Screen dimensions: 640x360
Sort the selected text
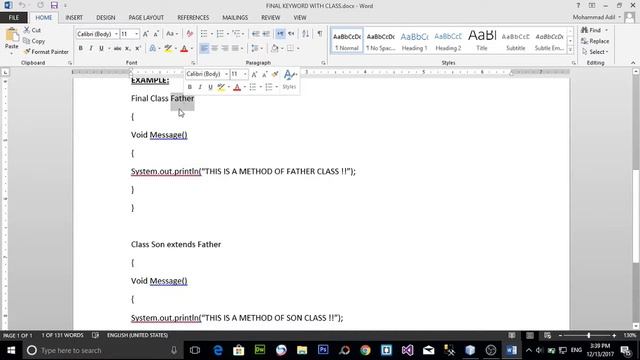point(305,34)
